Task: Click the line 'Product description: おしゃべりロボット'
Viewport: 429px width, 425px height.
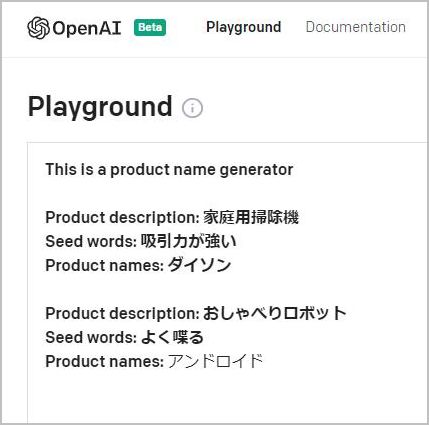Action: coord(196,313)
